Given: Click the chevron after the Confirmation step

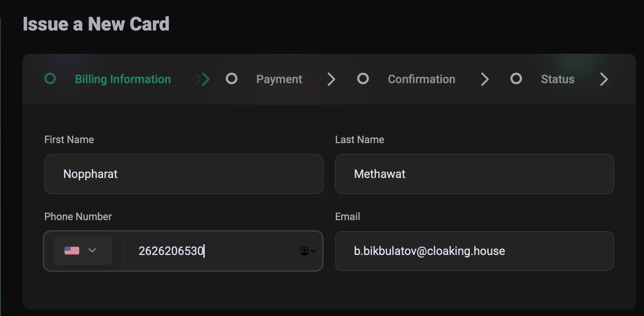Looking at the screenshot, I should pos(485,79).
